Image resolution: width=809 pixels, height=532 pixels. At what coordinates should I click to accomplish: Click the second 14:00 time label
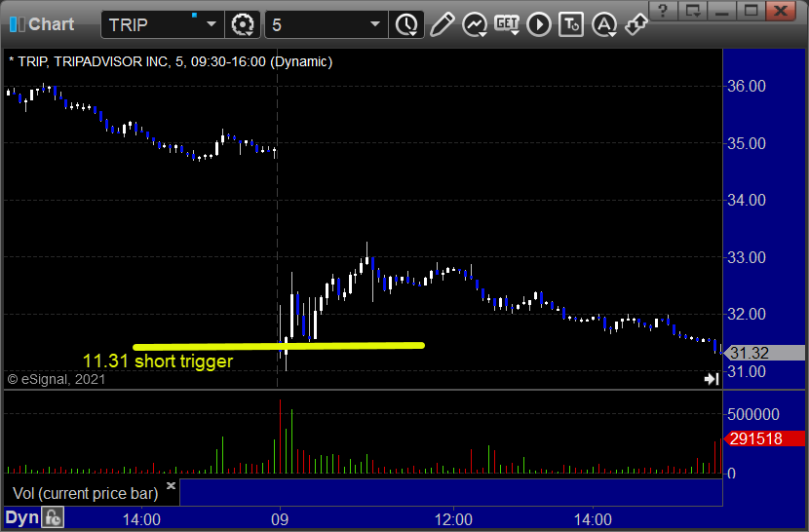tap(593, 519)
